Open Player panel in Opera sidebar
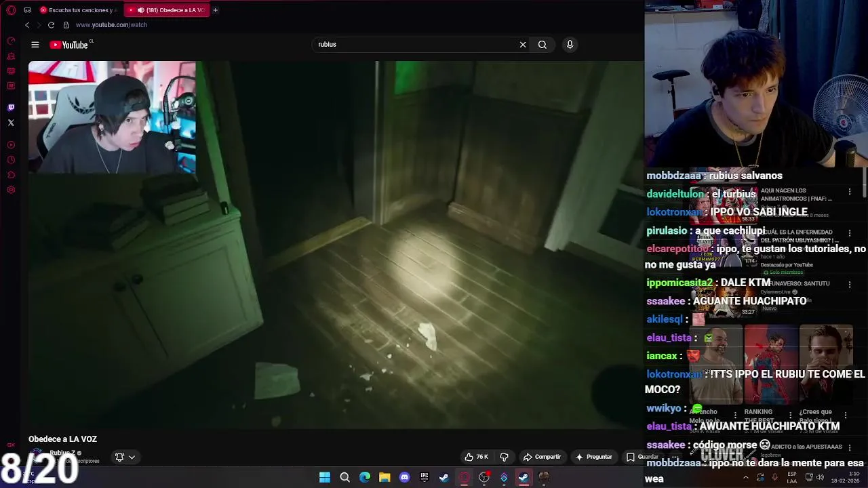868x488 pixels. 11,145
